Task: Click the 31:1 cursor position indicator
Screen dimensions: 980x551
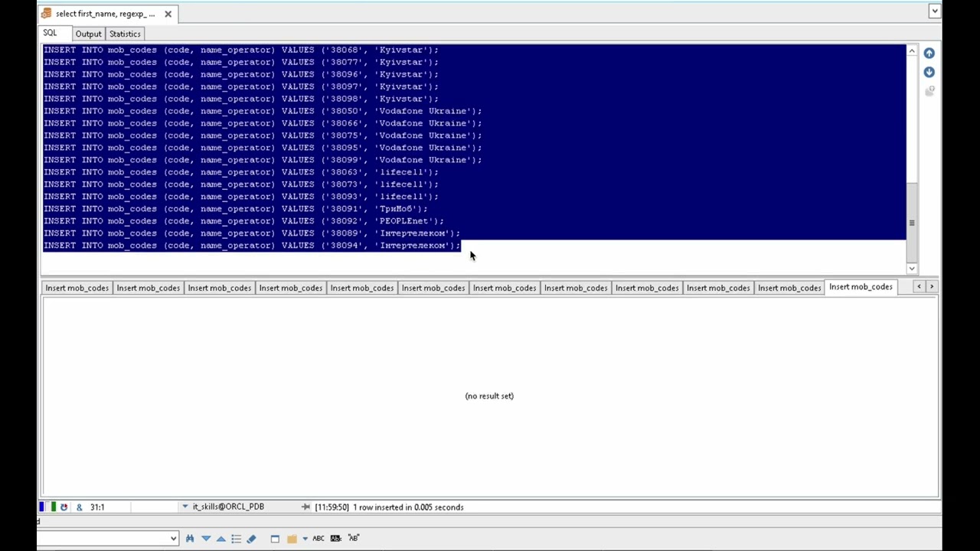Action: click(97, 507)
